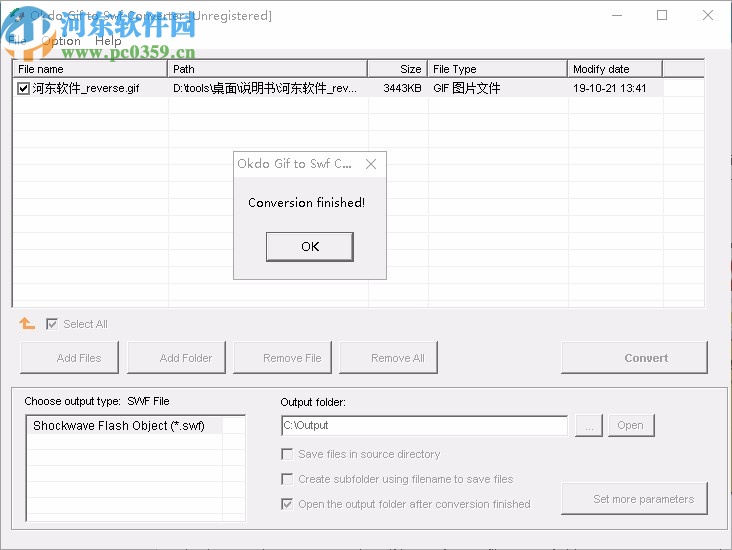Browse for output folder with ... button
Viewport: 732px width, 550px height.
(589, 425)
